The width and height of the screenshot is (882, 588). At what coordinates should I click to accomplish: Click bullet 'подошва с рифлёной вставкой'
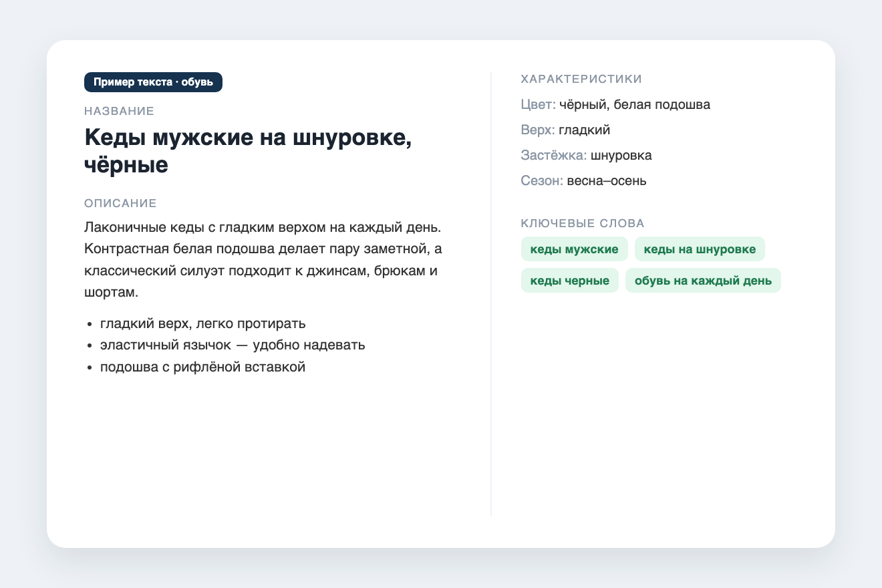pyautogui.click(x=202, y=367)
